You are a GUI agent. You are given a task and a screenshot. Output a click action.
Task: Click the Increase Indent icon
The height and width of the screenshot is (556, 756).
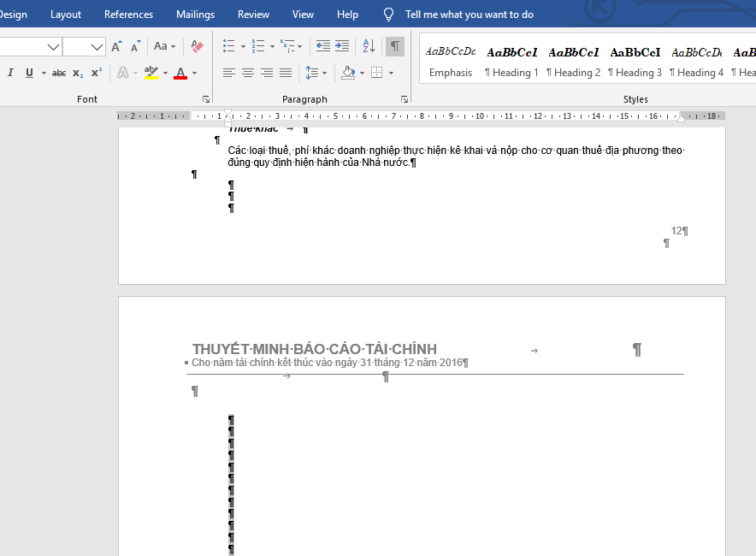pos(342,46)
